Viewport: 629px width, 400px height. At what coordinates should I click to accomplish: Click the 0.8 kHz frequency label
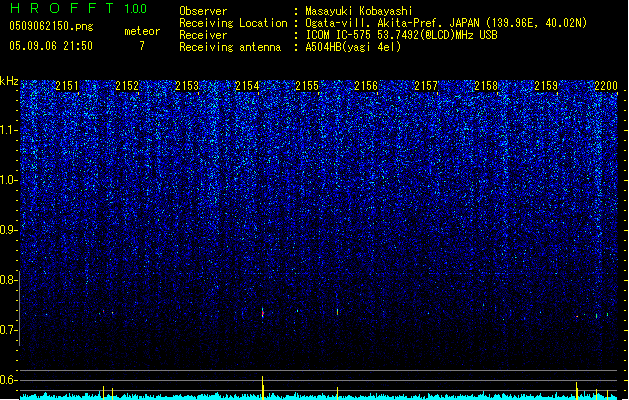(x=9, y=280)
